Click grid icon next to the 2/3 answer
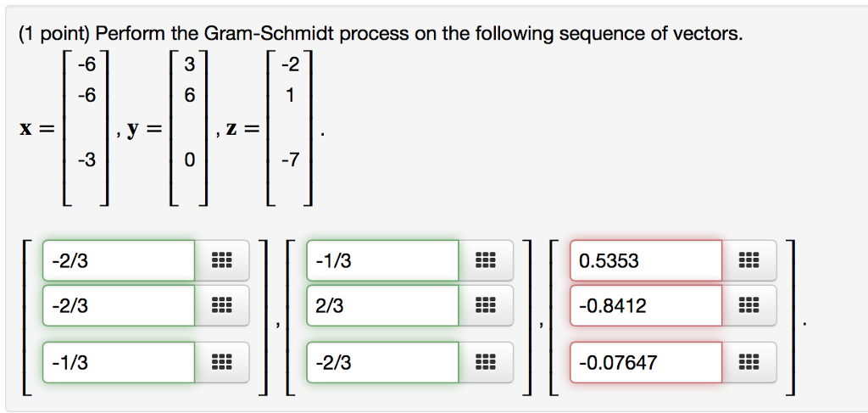 point(486,304)
